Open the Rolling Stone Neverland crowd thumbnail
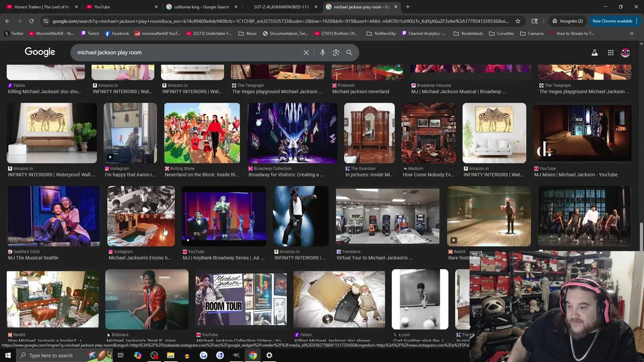This screenshot has height=362, width=644. pos(202,133)
